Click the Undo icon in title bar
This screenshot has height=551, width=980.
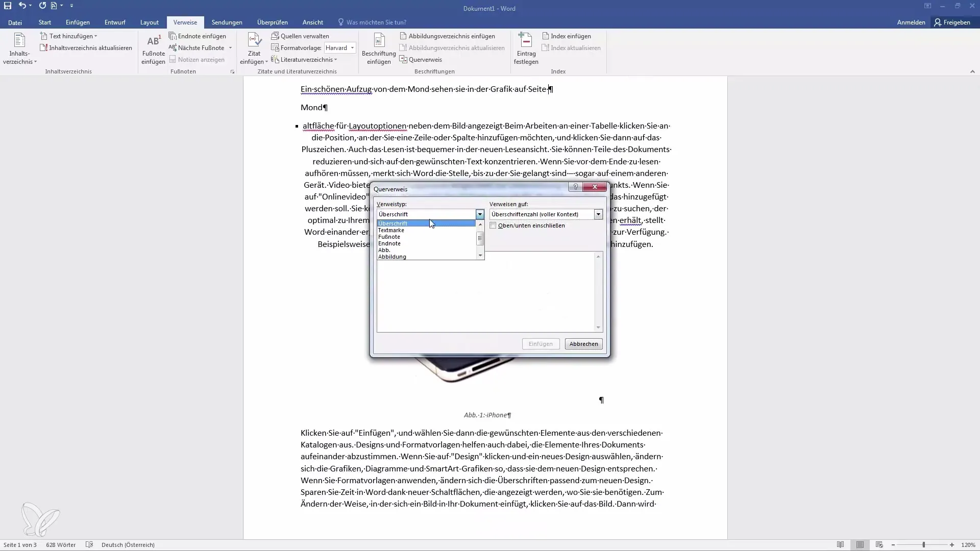pos(22,6)
